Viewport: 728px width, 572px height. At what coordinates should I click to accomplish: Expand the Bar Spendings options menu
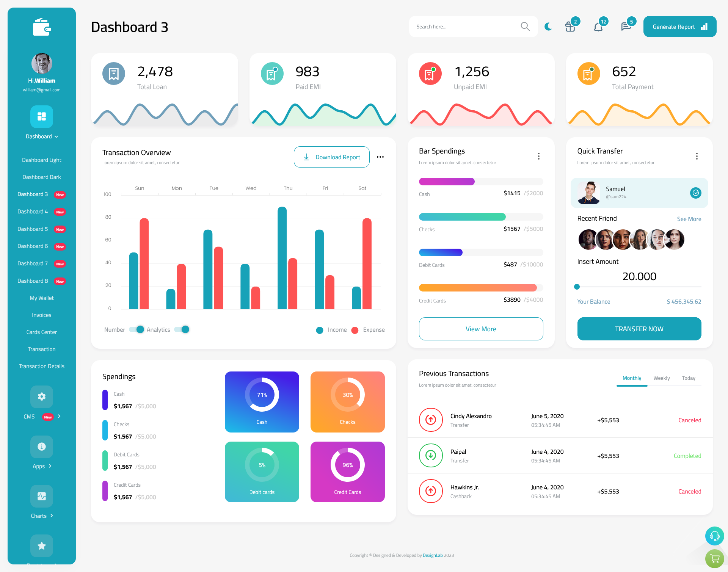click(x=539, y=156)
